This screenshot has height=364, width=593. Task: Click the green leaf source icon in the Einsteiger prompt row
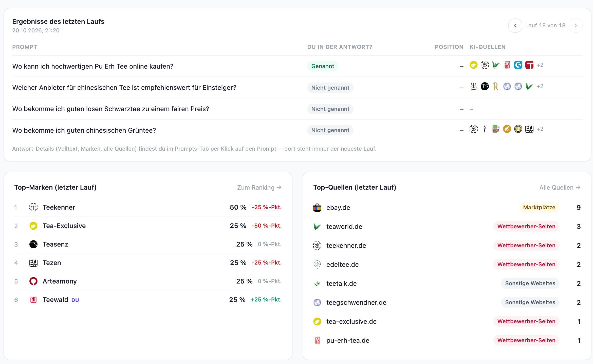click(529, 87)
